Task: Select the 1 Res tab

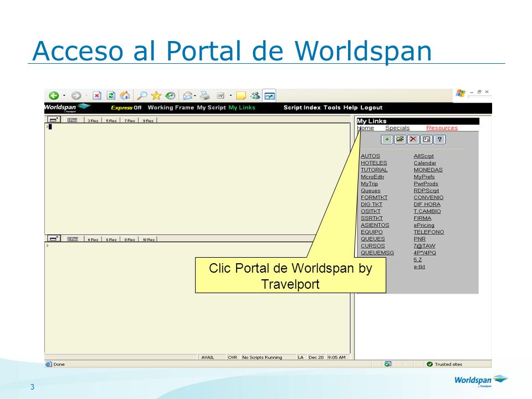Action: tap(72, 120)
